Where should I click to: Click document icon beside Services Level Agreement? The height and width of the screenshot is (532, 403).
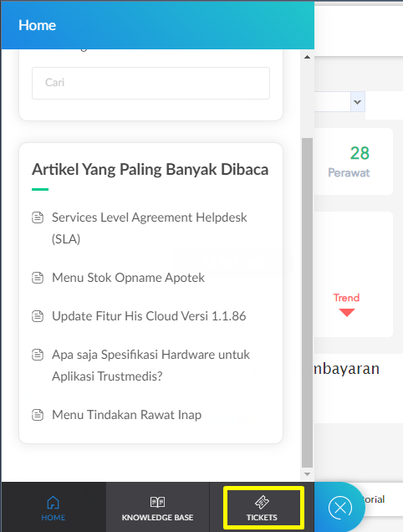38,217
